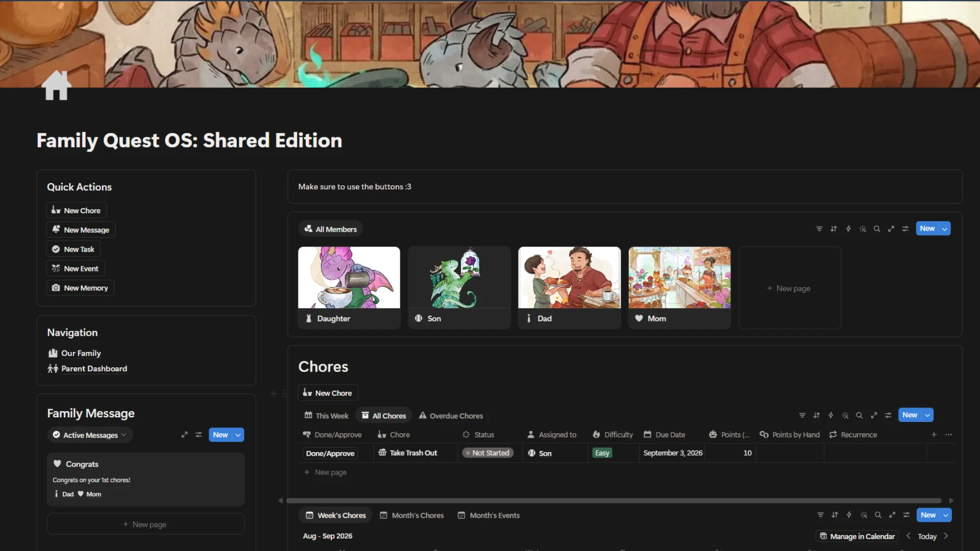Click sort icon in calendar toolbar
Image resolution: width=980 pixels, height=551 pixels.
point(835,515)
